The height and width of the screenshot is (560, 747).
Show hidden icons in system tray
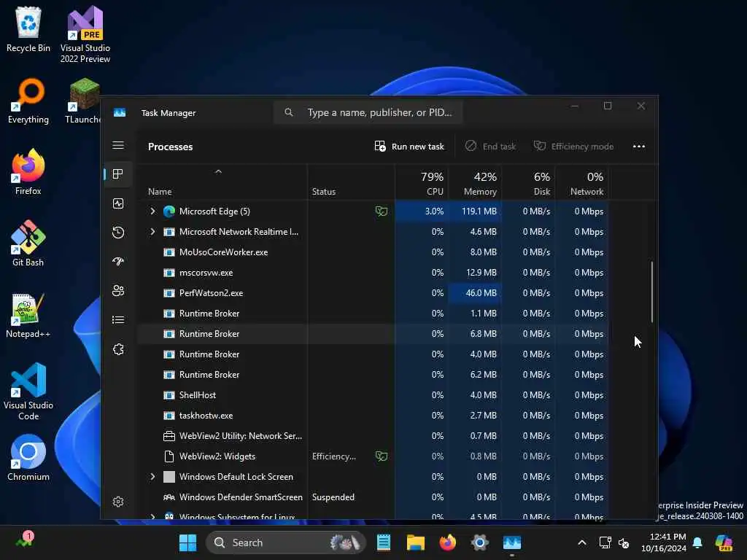click(x=581, y=542)
